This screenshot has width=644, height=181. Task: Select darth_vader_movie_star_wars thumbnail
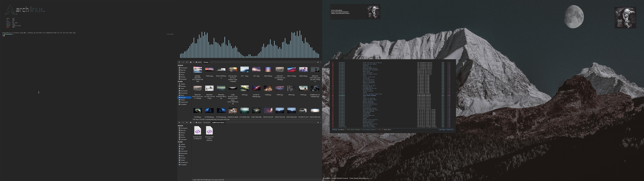(315, 69)
